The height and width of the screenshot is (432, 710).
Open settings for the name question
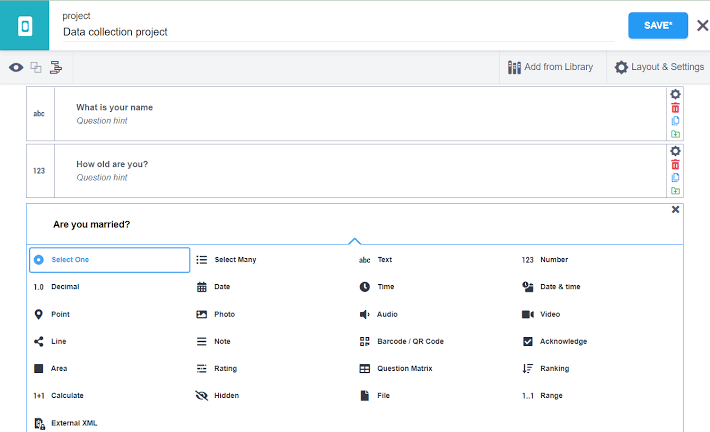[x=675, y=94]
